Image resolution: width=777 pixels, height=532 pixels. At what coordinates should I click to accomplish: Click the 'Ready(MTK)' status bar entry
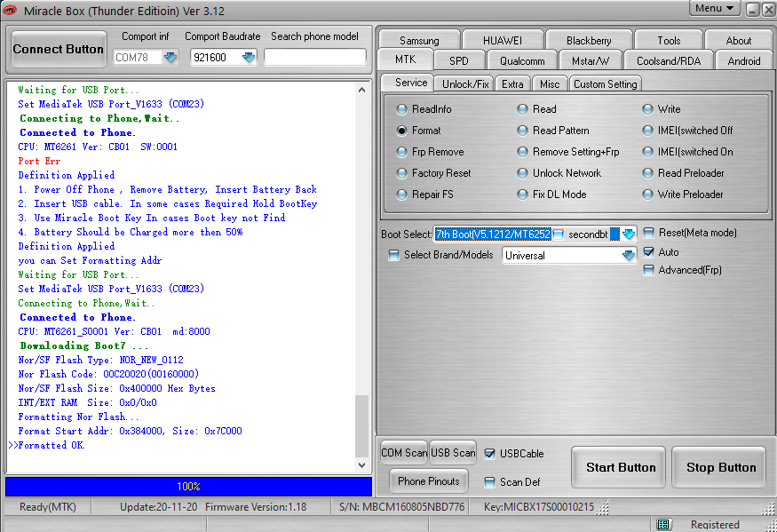click(x=48, y=507)
